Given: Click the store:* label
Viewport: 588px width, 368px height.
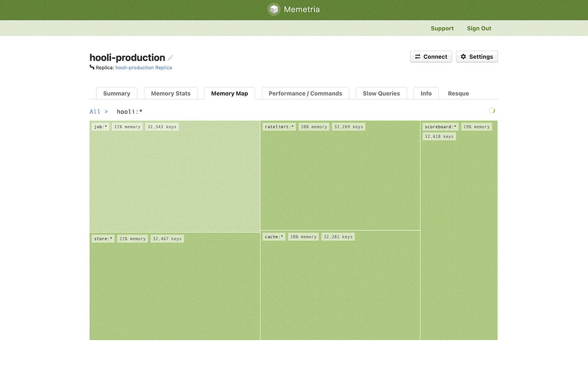Looking at the screenshot, I should [103, 239].
